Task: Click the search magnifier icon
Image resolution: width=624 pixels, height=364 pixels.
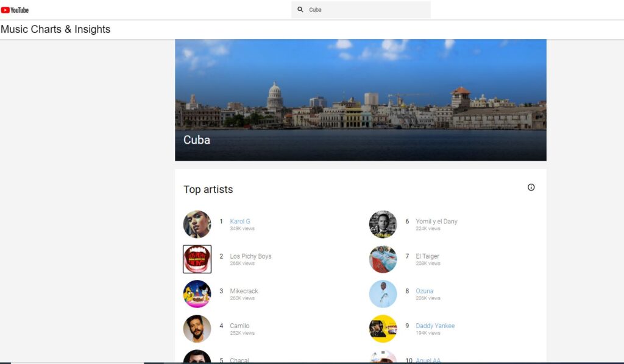Action: [x=300, y=10]
